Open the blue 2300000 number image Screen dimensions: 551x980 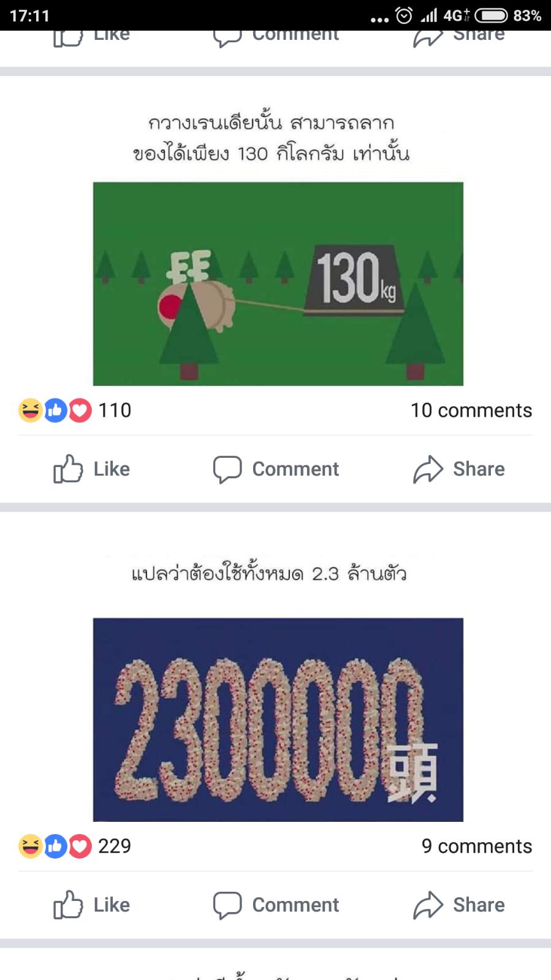278,720
